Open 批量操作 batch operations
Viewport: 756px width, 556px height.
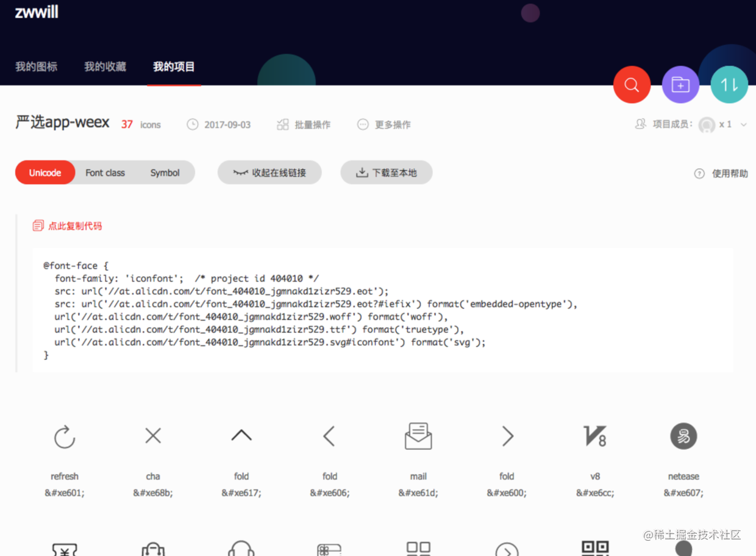tap(304, 124)
